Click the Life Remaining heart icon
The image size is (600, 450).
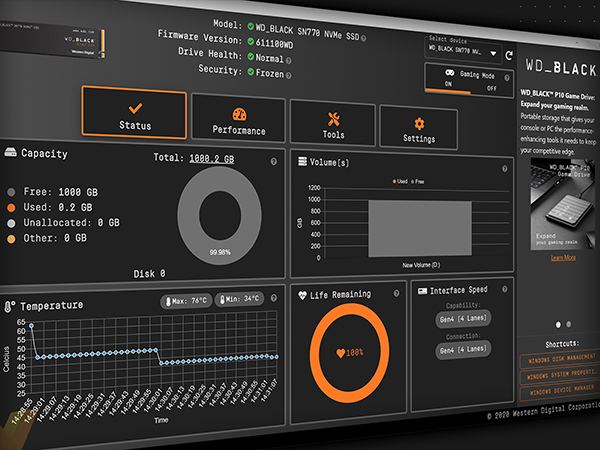pos(302,295)
